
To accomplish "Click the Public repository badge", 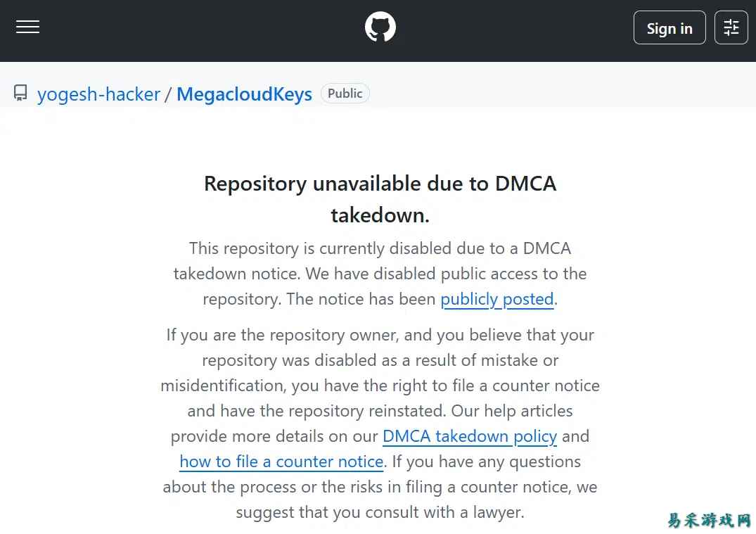I will (x=345, y=93).
